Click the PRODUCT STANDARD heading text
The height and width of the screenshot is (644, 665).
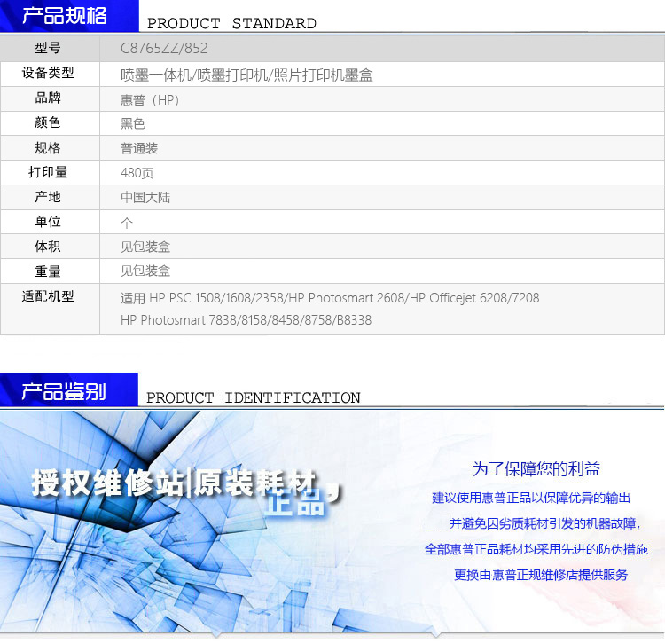pos(231,23)
